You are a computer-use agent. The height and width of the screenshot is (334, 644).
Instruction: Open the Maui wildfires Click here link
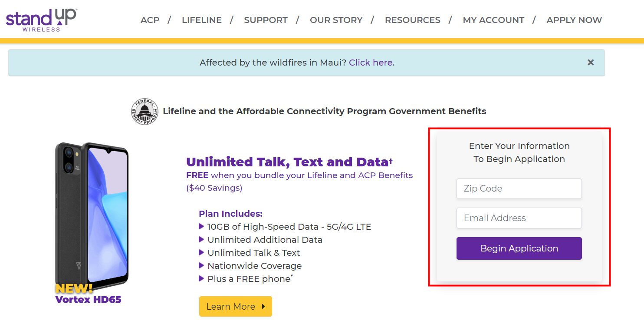(371, 63)
